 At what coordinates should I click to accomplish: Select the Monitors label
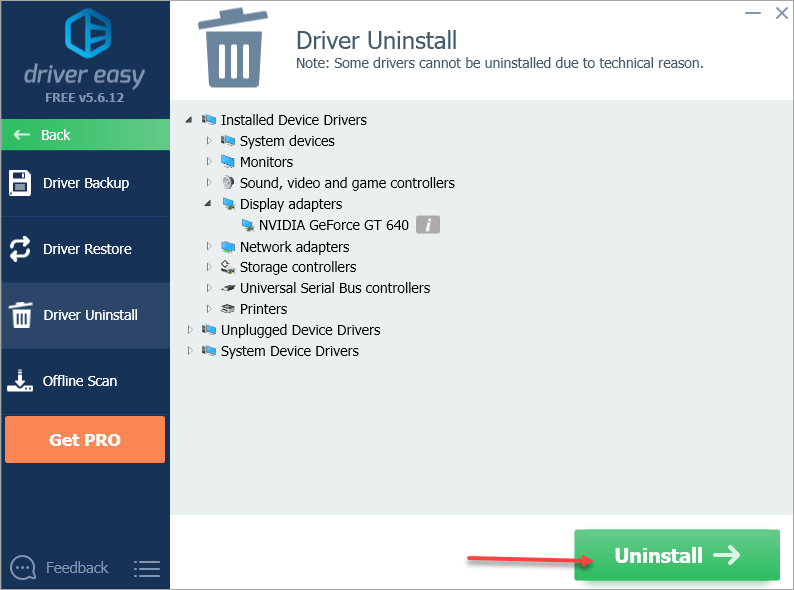point(266,162)
